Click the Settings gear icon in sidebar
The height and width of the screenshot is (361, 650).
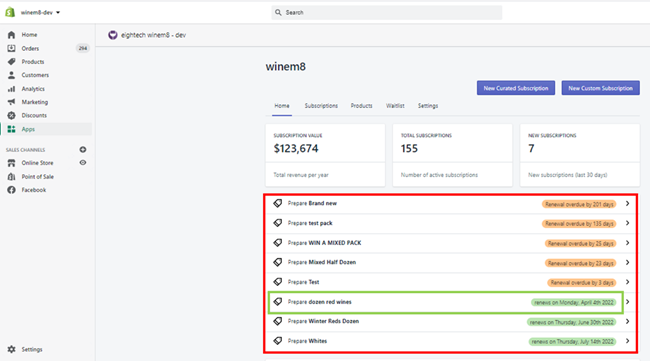coord(11,349)
